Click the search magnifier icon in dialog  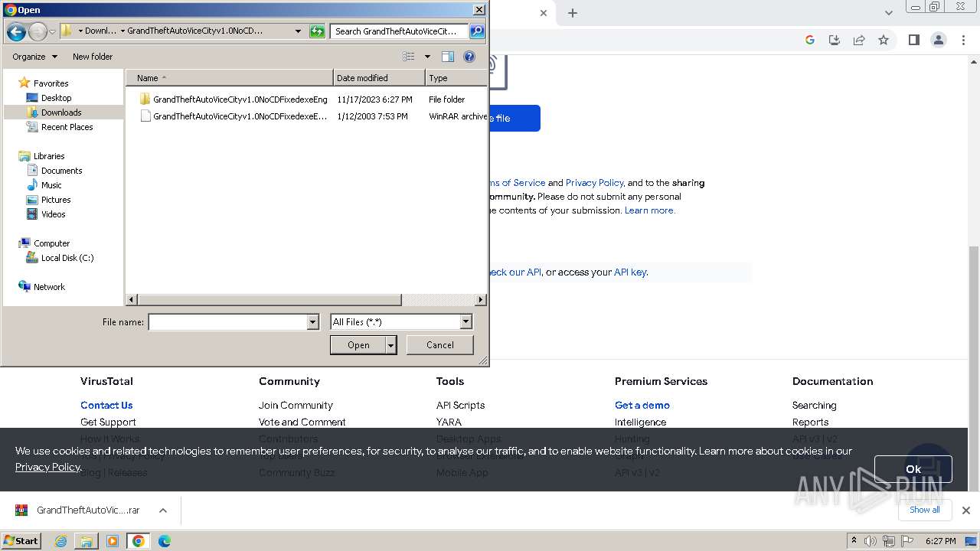pos(477,31)
